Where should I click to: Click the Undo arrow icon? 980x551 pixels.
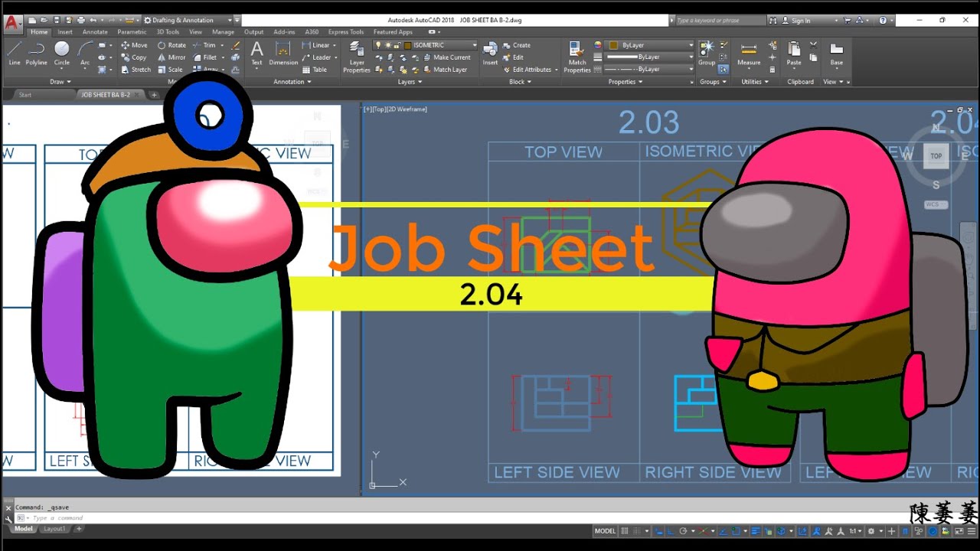click(x=93, y=20)
